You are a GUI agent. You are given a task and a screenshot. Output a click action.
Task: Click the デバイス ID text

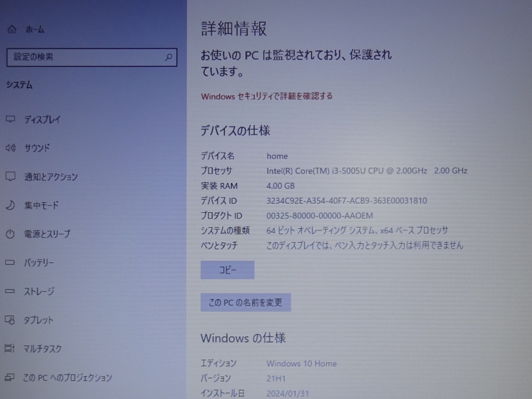pos(218,201)
